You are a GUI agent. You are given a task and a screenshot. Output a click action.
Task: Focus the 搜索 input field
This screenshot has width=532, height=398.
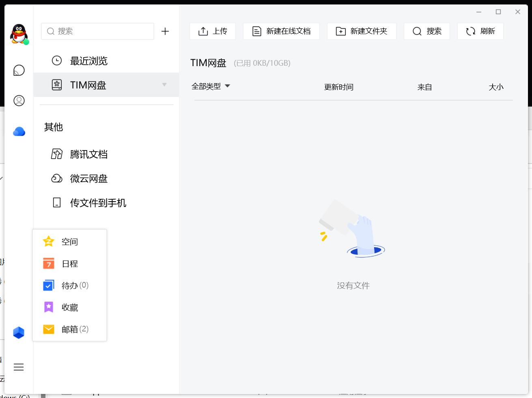(97, 31)
